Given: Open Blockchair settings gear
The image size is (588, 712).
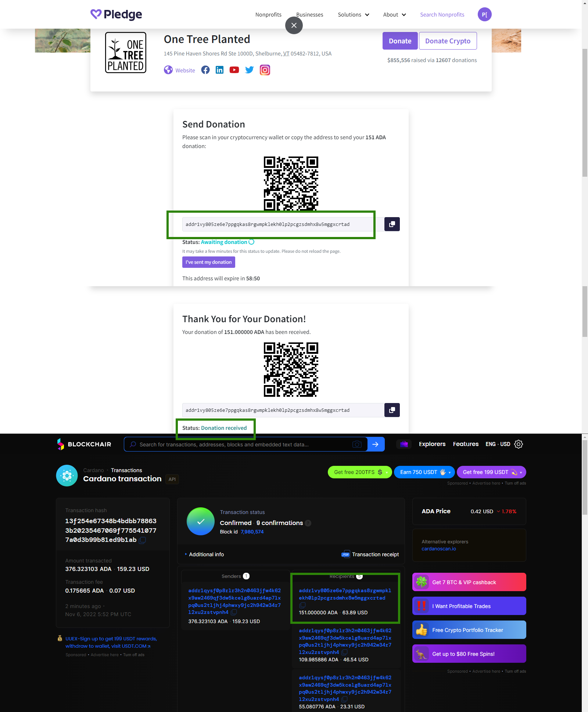Looking at the screenshot, I should coord(519,444).
